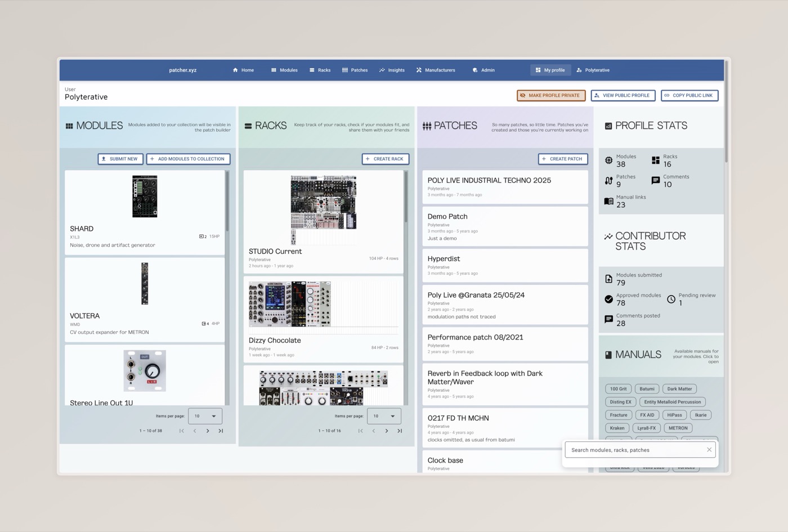Screen dimensions: 788x532
Task: Click the Racks list scrollbar
Action: pyautogui.click(x=406, y=197)
